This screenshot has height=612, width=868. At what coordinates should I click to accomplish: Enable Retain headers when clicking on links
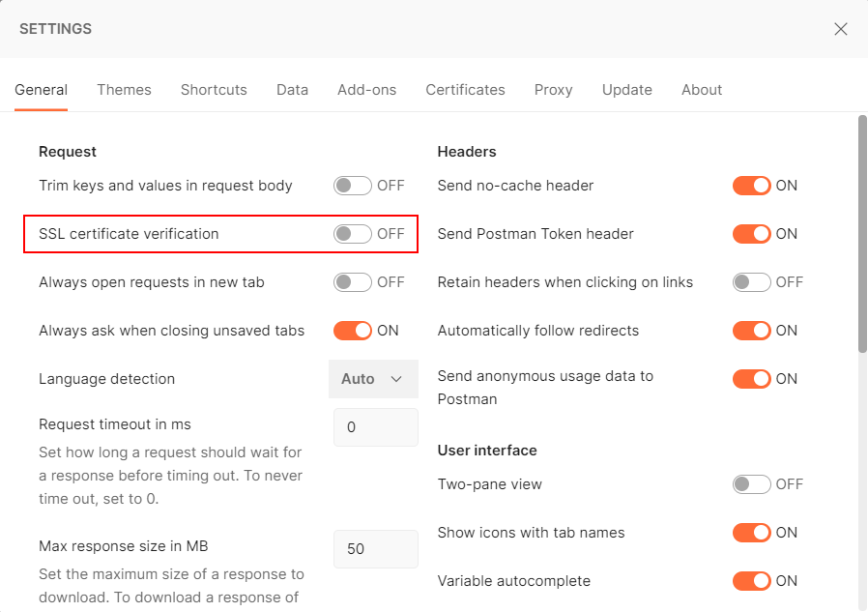751,282
